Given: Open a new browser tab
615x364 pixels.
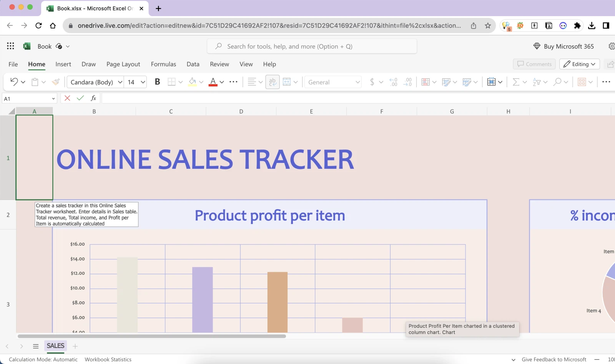Looking at the screenshot, I should [158, 8].
